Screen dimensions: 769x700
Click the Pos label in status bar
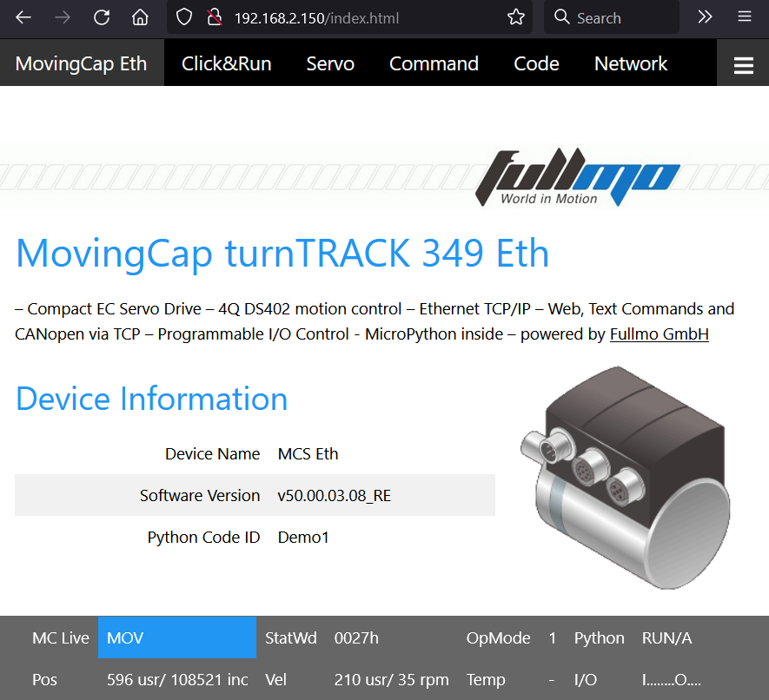(x=44, y=679)
